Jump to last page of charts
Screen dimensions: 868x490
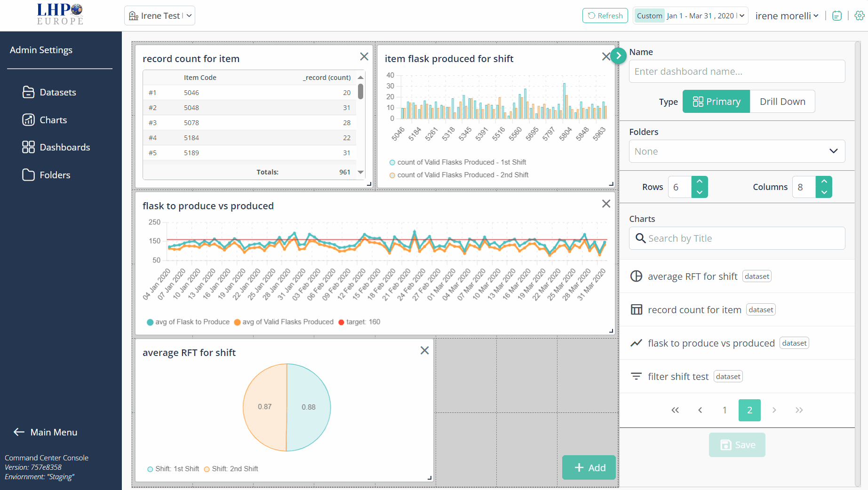pyautogui.click(x=799, y=410)
